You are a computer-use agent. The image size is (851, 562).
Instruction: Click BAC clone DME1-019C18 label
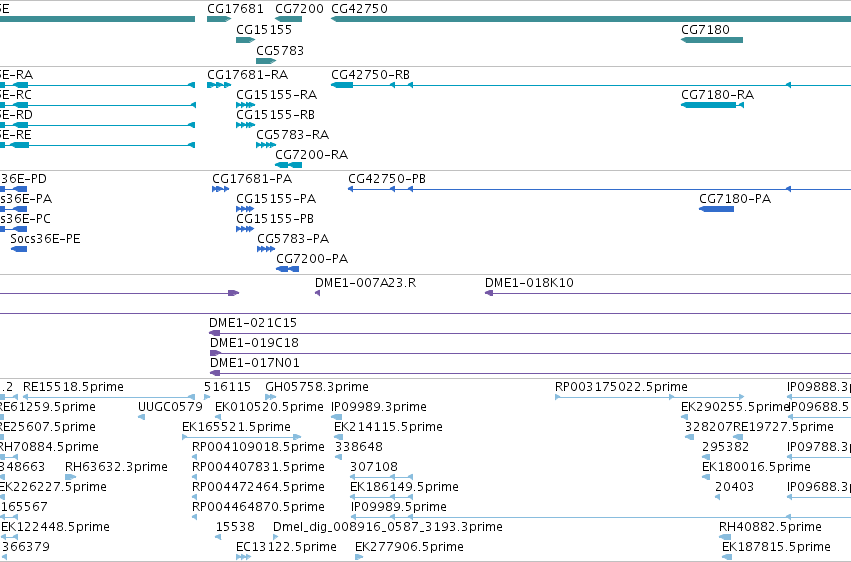254,343
